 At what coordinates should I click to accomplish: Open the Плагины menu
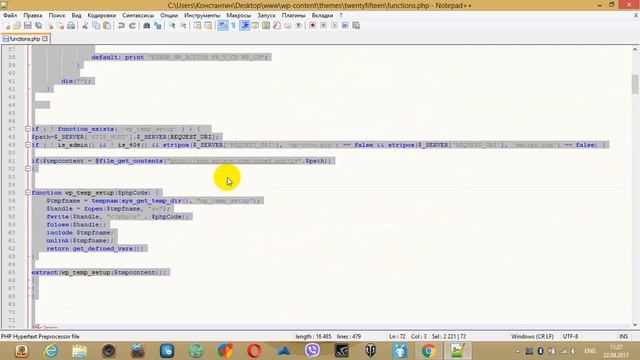[293, 16]
